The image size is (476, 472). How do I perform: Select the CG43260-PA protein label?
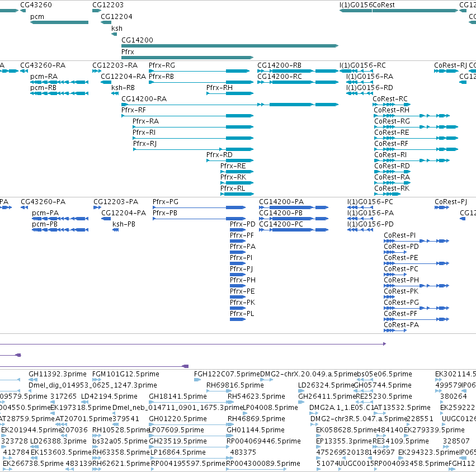pos(43,202)
